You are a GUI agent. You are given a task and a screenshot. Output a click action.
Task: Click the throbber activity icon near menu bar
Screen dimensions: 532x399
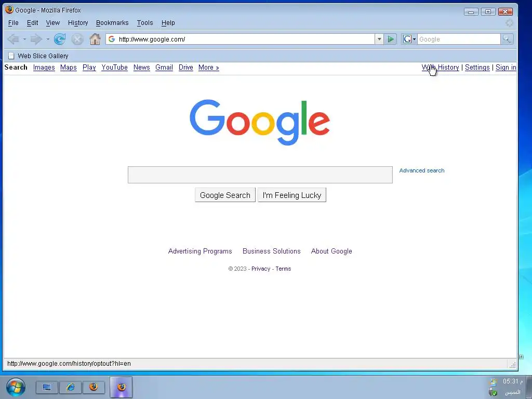[509, 23]
